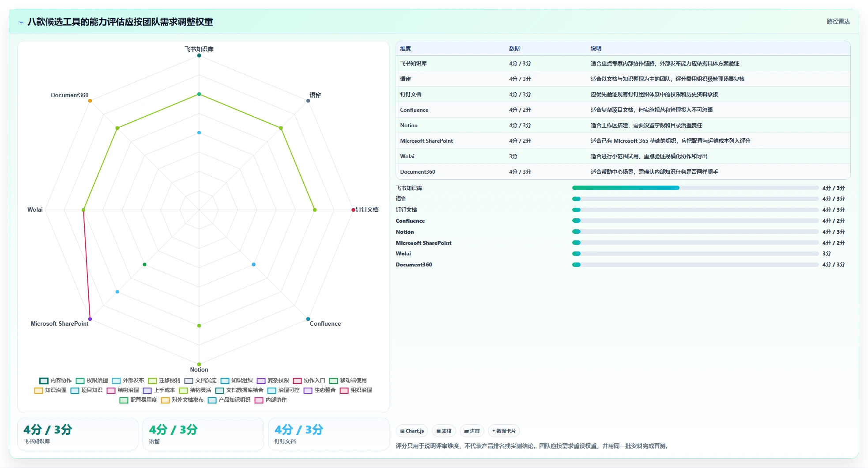Click the 飞书知识库 progress bar
The height and width of the screenshot is (468, 868).
pos(695,188)
